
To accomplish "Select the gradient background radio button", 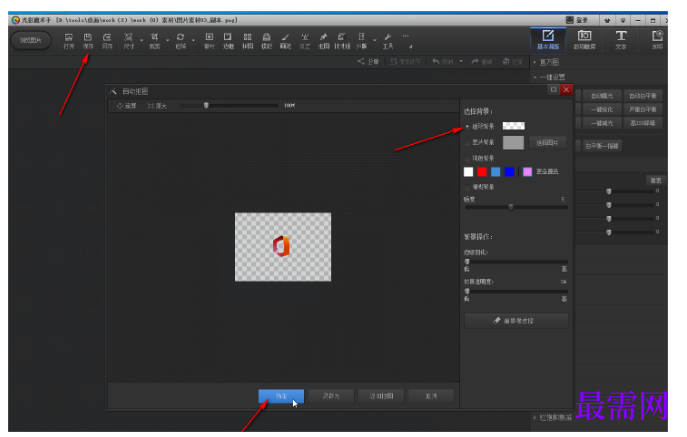I will pyautogui.click(x=467, y=187).
